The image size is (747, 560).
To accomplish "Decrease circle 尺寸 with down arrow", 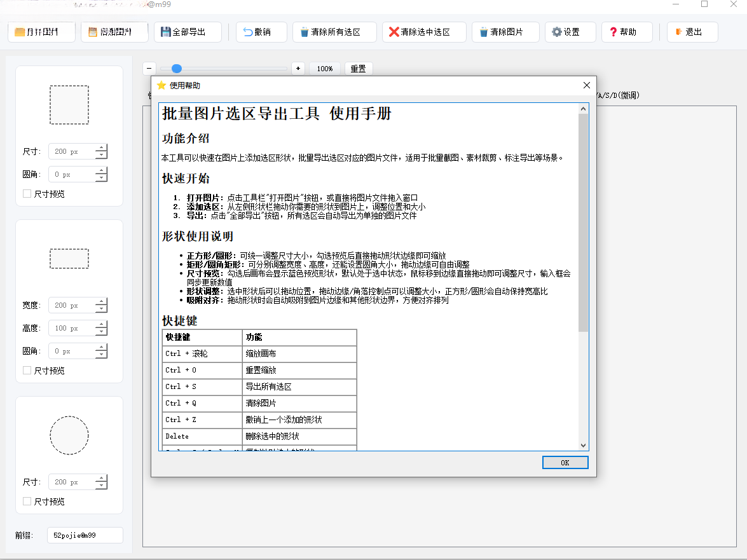I will pos(101,486).
